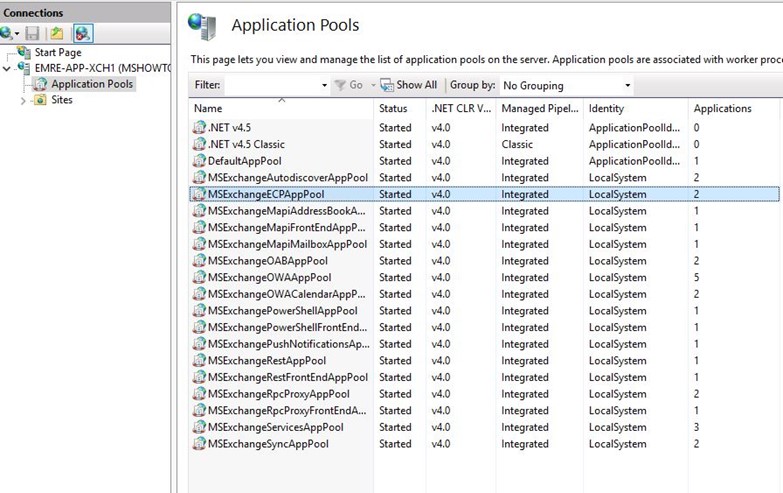Image resolution: width=783 pixels, height=493 pixels.
Task: Open the Go button dropdown arrow
Action: click(x=373, y=85)
